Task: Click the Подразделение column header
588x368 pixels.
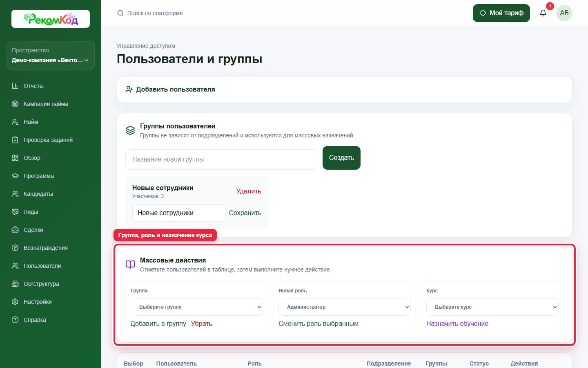Action: (x=389, y=364)
